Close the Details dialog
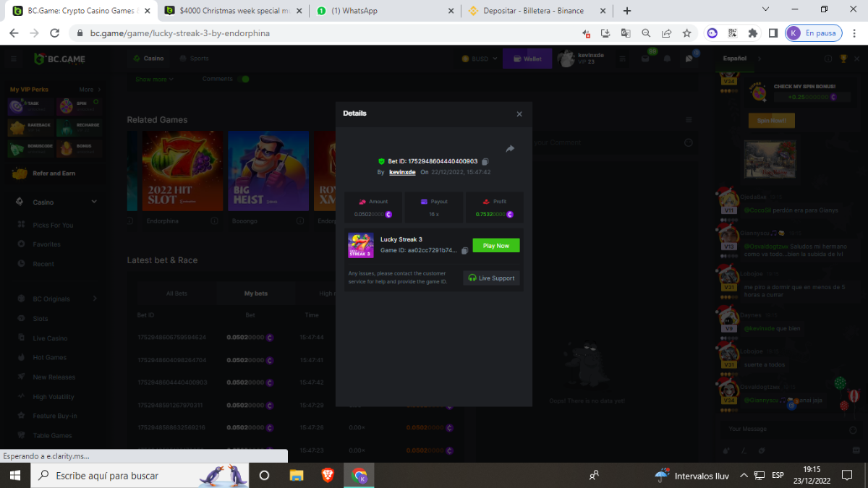 click(519, 114)
